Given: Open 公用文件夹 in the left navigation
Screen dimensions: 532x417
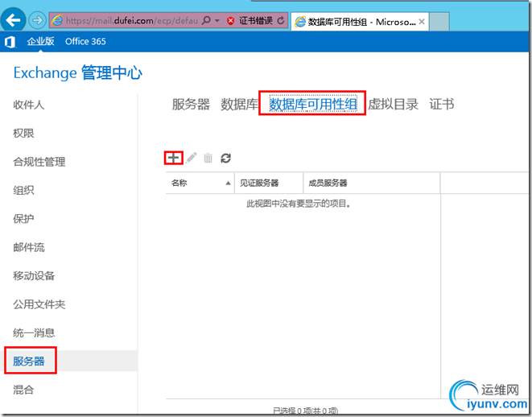Looking at the screenshot, I should point(39,304).
